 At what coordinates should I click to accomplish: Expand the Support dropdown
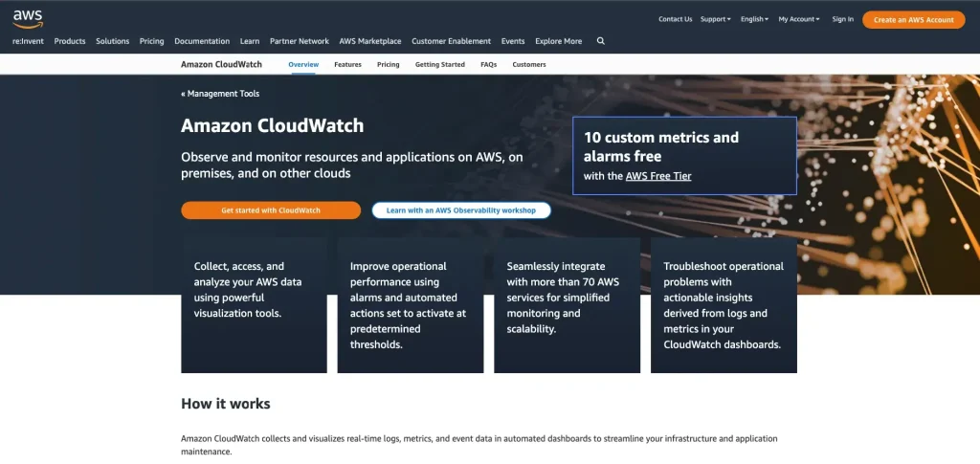pos(715,19)
